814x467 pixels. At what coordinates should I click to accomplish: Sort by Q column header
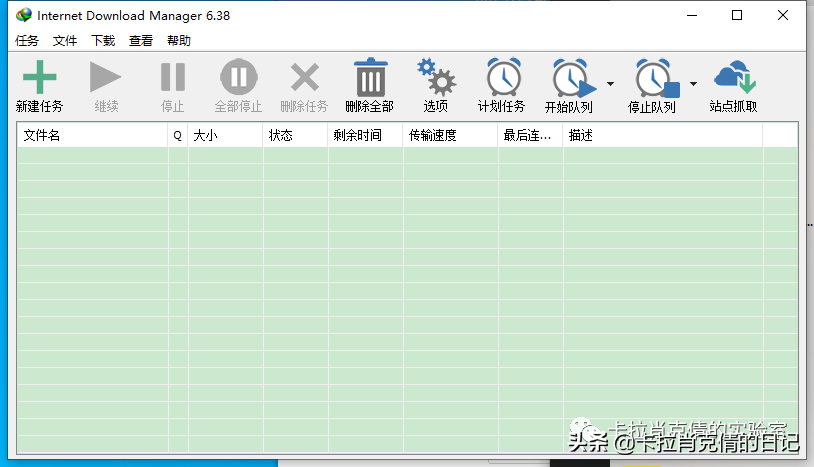click(178, 135)
